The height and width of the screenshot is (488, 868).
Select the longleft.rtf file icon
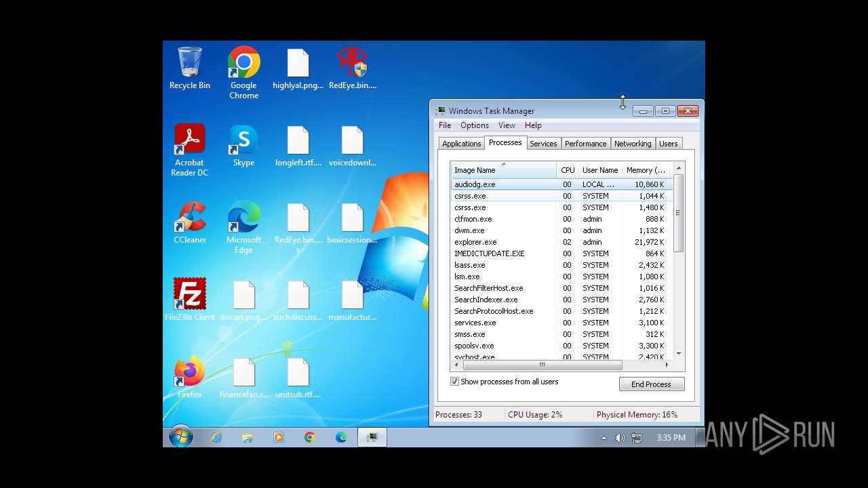click(x=298, y=145)
